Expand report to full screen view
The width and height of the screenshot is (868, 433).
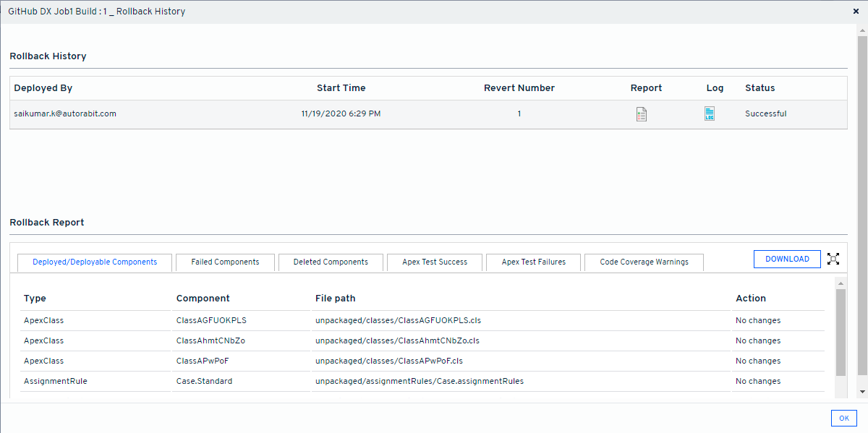833,259
